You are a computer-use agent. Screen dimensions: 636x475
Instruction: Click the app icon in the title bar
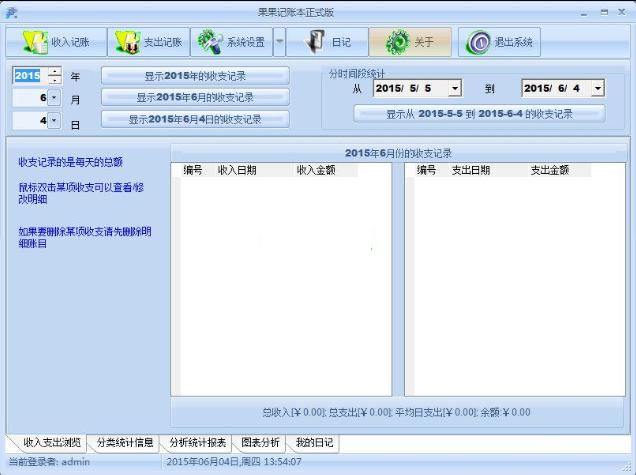click(12, 11)
